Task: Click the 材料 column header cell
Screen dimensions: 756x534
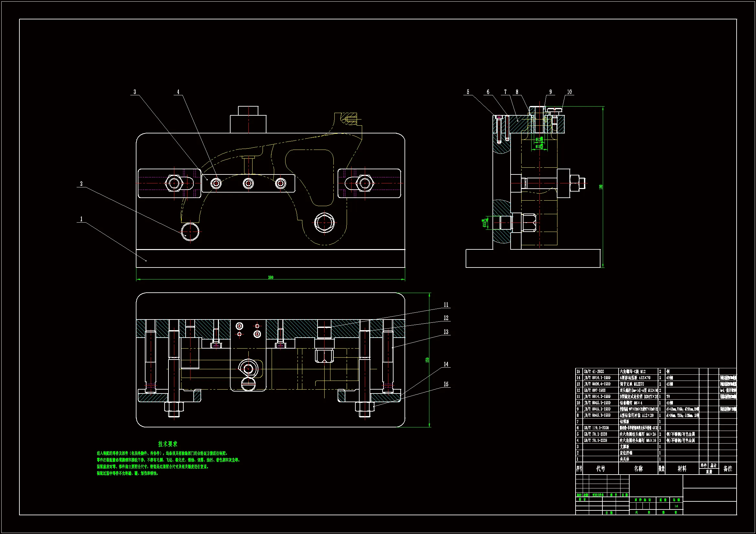Action: point(682,469)
